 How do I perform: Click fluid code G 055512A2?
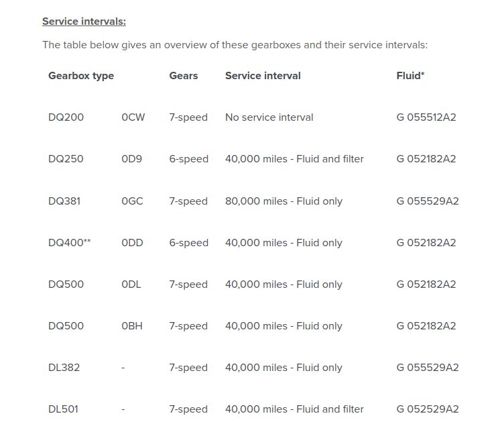coord(426,117)
